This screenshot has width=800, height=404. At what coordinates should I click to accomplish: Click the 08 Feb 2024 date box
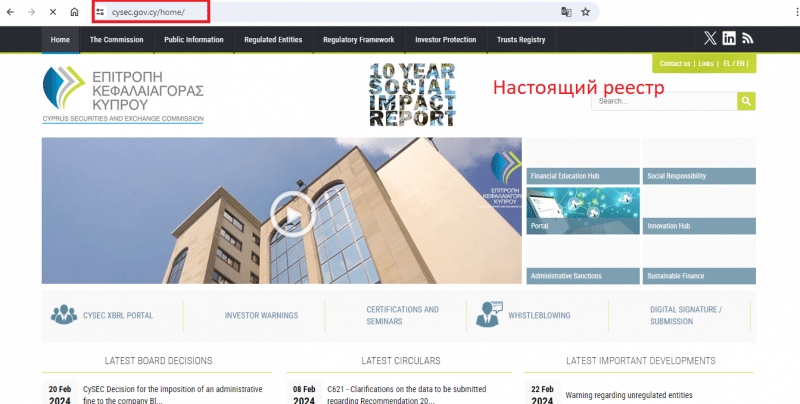(x=304, y=394)
